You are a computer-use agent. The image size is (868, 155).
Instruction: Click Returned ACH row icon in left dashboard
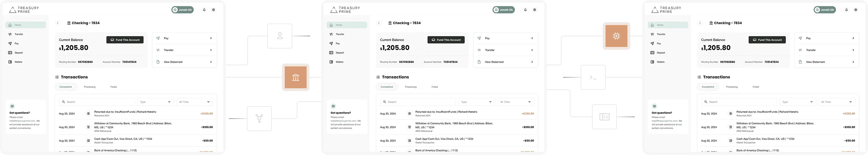(x=88, y=114)
